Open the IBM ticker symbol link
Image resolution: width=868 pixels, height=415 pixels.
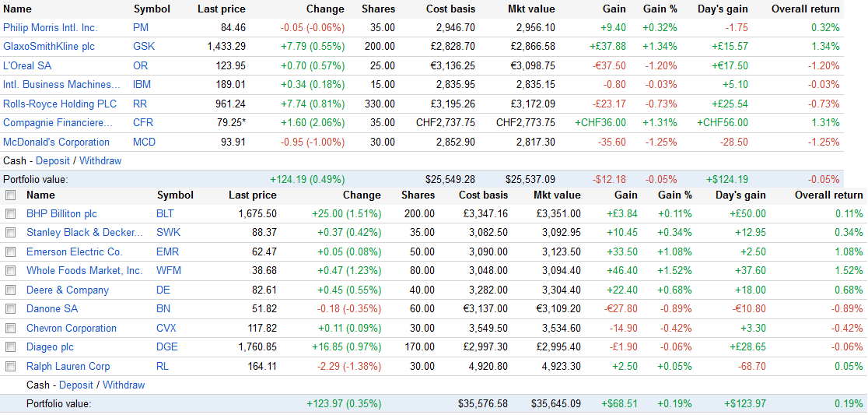pyautogui.click(x=142, y=85)
